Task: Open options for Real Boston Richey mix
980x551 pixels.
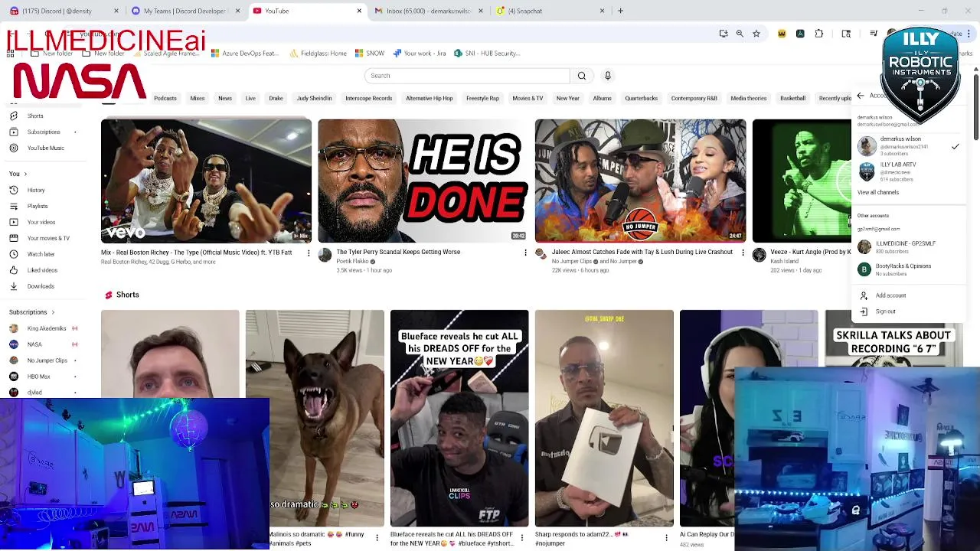Action: (x=309, y=253)
